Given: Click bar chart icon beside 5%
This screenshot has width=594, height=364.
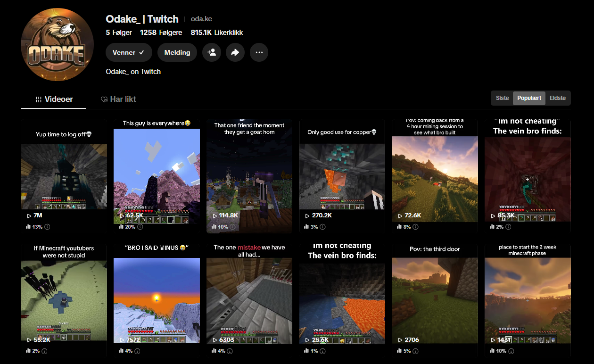Looking at the screenshot, I should [x=400, y=351].
